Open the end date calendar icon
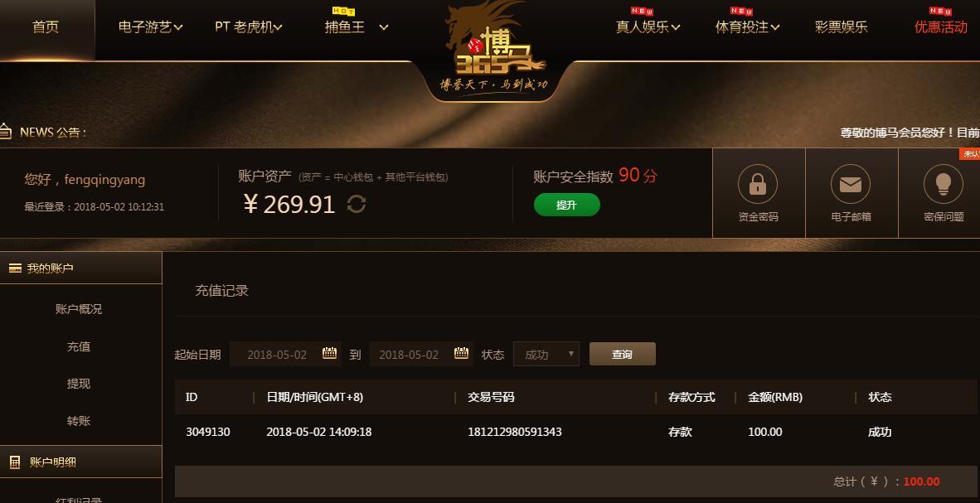The height and width of the screenshot is (503, 980). pos(461,353)
